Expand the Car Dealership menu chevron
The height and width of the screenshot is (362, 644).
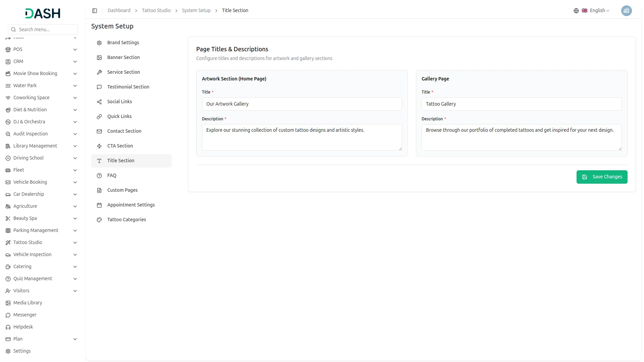tap(75, 194)
